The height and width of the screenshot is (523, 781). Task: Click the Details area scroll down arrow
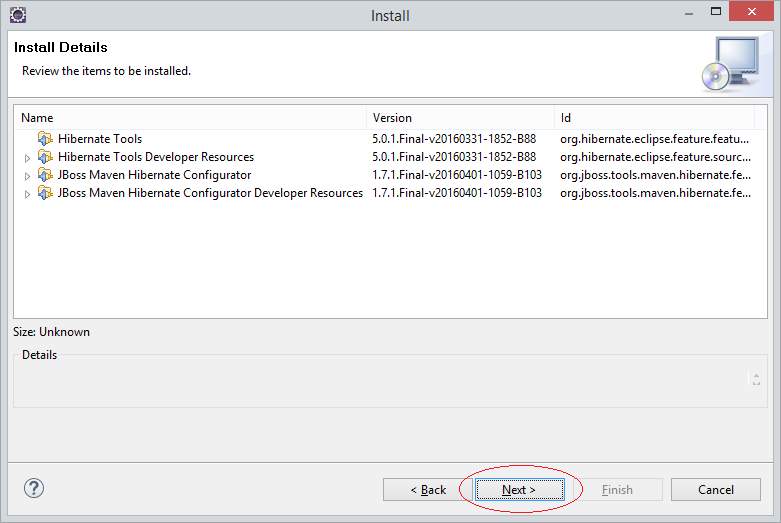(756, 383)
